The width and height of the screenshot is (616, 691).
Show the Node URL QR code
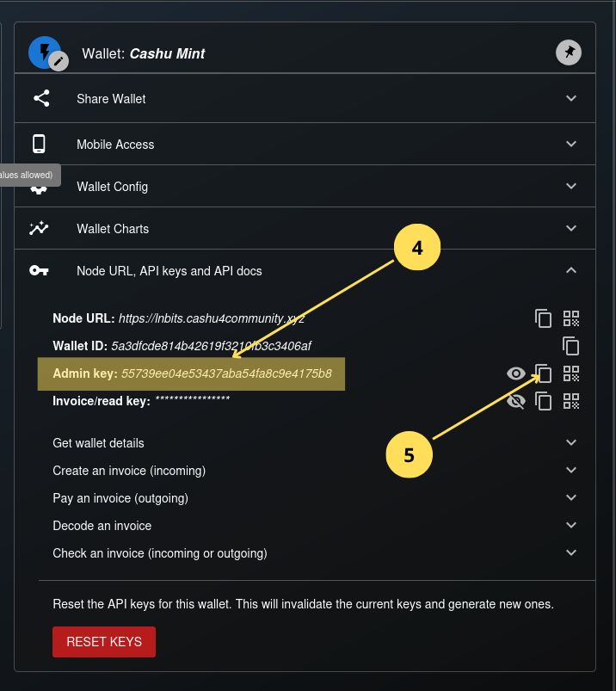[x=571, y=318]
